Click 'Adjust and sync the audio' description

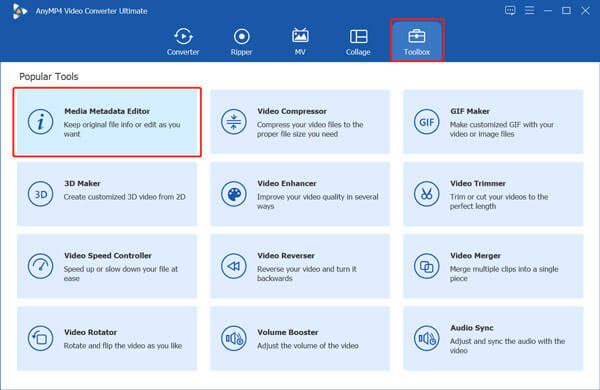point(507,346)
